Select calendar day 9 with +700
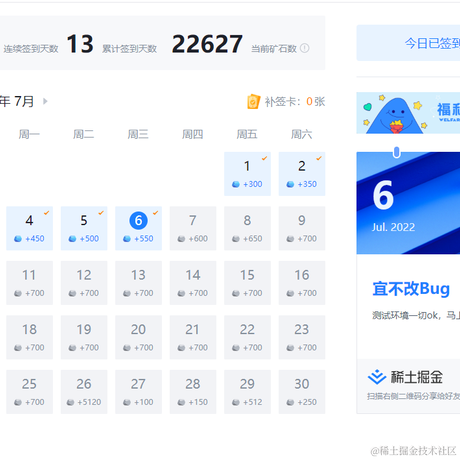Viewport: 460px width, 460px height. (x=302, y=228)
